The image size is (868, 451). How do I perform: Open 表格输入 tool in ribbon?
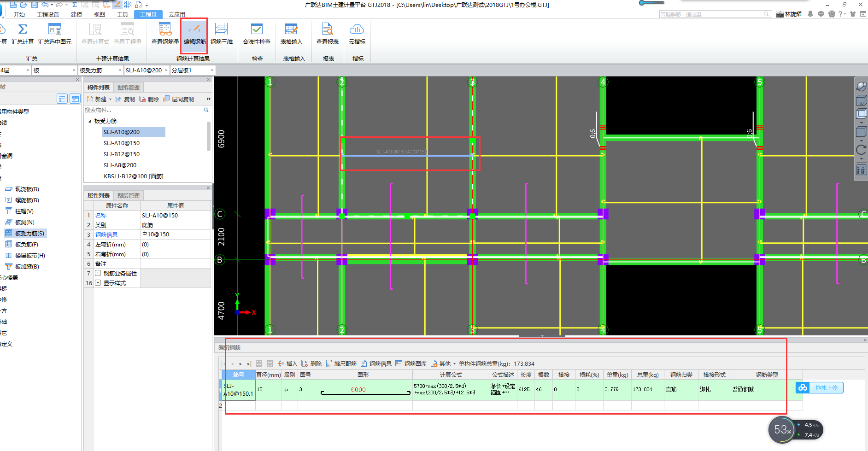[291, 34]
